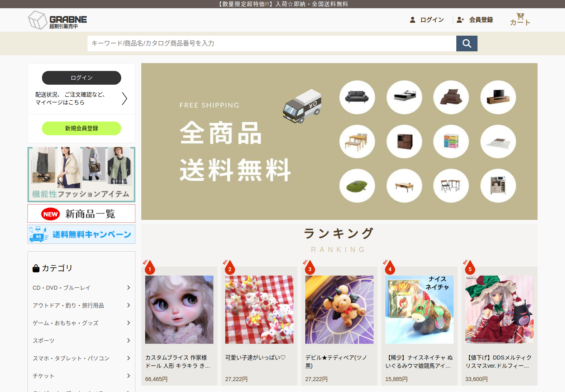The width and height of the screenshot is (565, 392).
Task: Select the black sofa category circle
Action: (357, 97)
